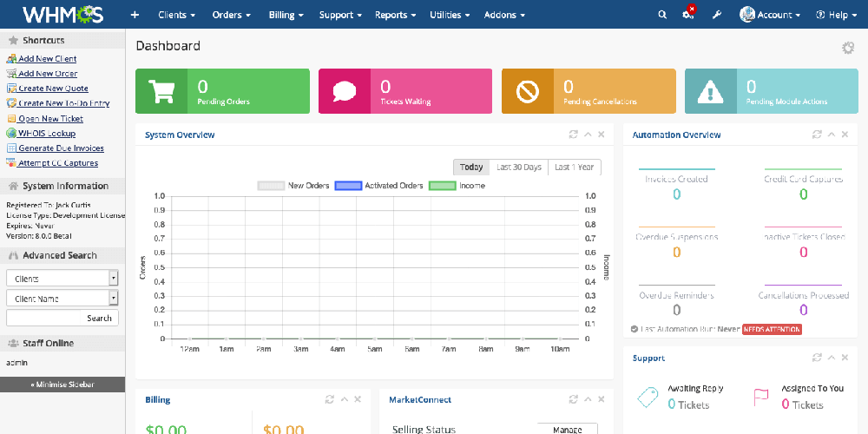The width and height of the screenshot is (868, 434).
Task: Close the Automation Overview widget
Action: point(845,135)
